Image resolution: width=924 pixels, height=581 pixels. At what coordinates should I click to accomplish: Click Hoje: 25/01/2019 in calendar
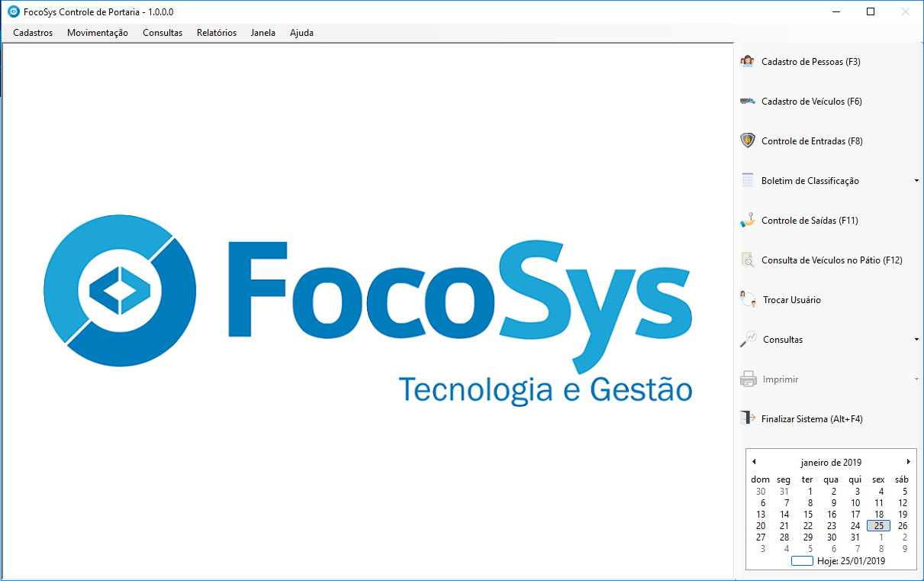[851, 561]
